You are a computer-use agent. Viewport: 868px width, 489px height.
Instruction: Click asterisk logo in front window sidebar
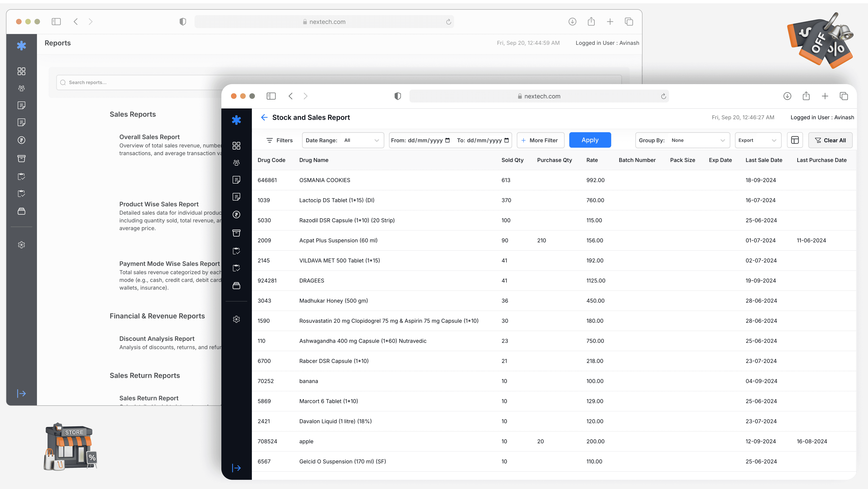(x=236, y=120)
